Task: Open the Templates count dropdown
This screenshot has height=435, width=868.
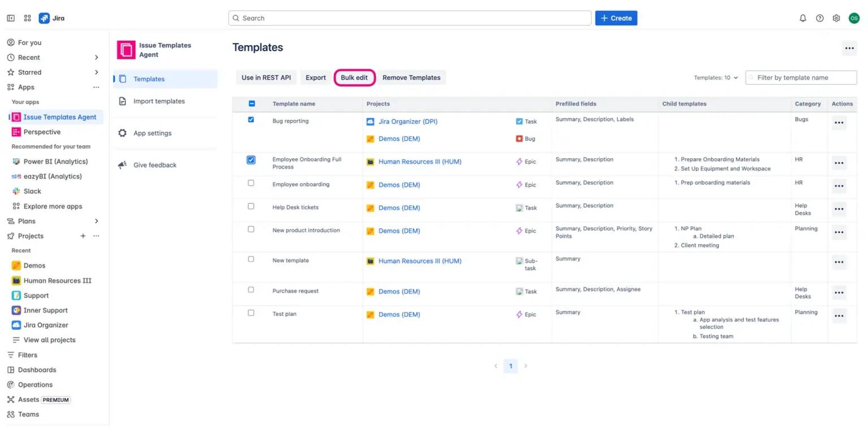Action: tap(715, 78)
